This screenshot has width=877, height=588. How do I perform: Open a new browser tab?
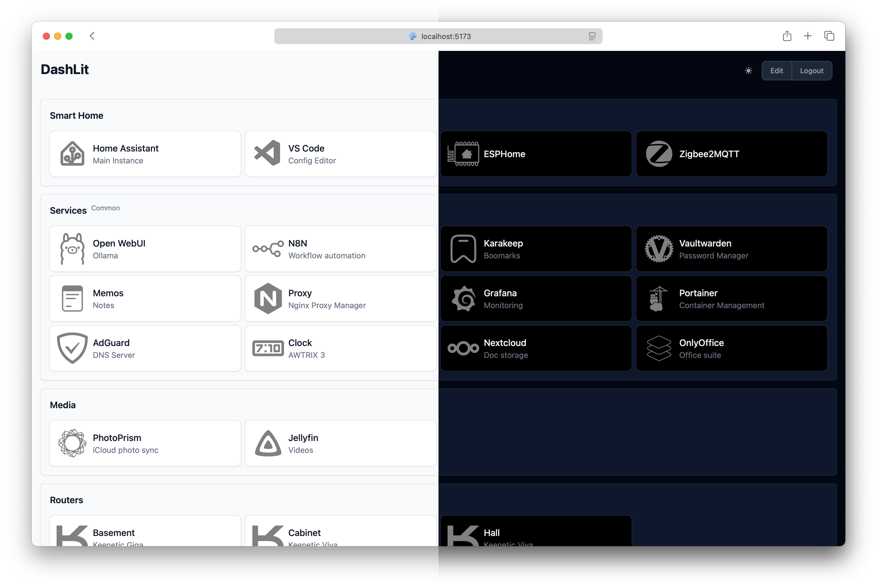(x=808, y=36)
